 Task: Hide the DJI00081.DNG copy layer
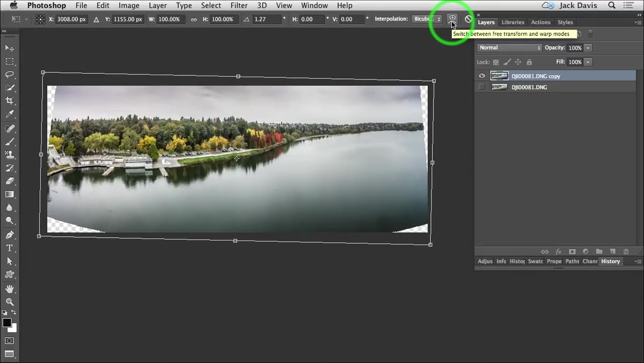click(x=481, y=76)
